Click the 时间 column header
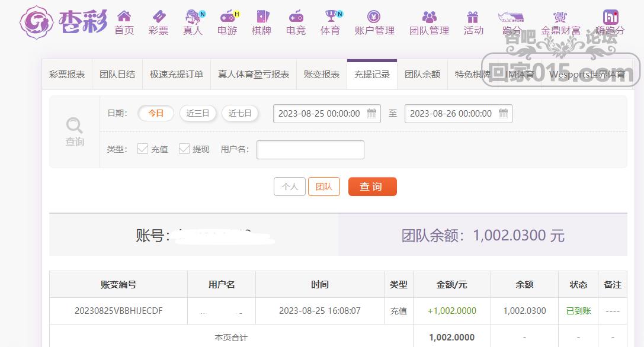644x347 pixels. click(x=319, y=284)
